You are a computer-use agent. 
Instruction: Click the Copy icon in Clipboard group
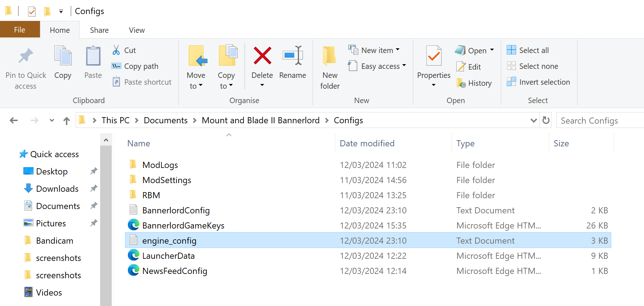pyautogui.click(x=63, y=56)
